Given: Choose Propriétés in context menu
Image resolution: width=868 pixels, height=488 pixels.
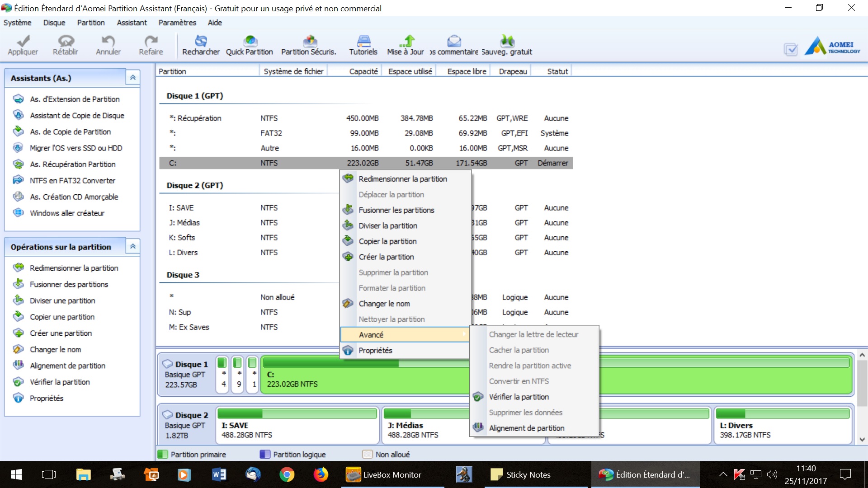Looking at the screenshot, I should [405, 350].
